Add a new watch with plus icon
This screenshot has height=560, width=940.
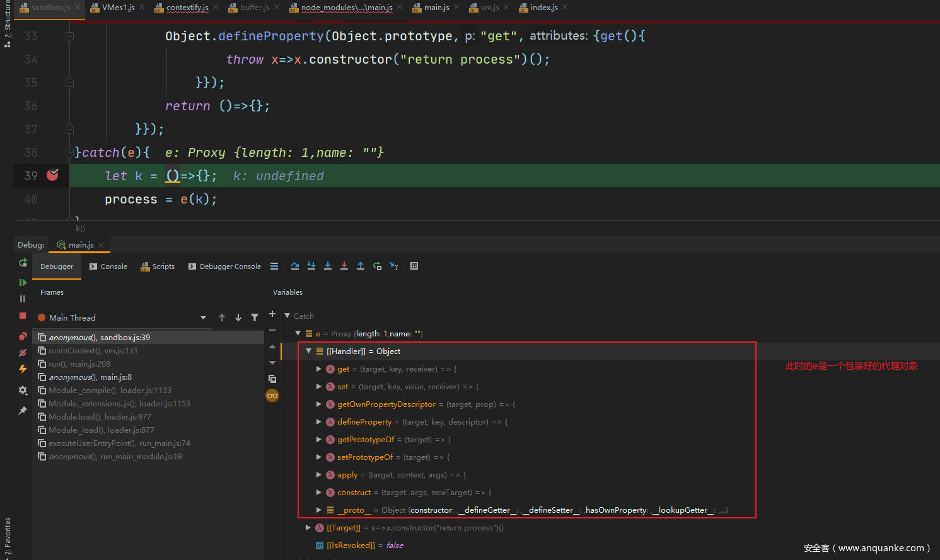(x=272, y=314)
